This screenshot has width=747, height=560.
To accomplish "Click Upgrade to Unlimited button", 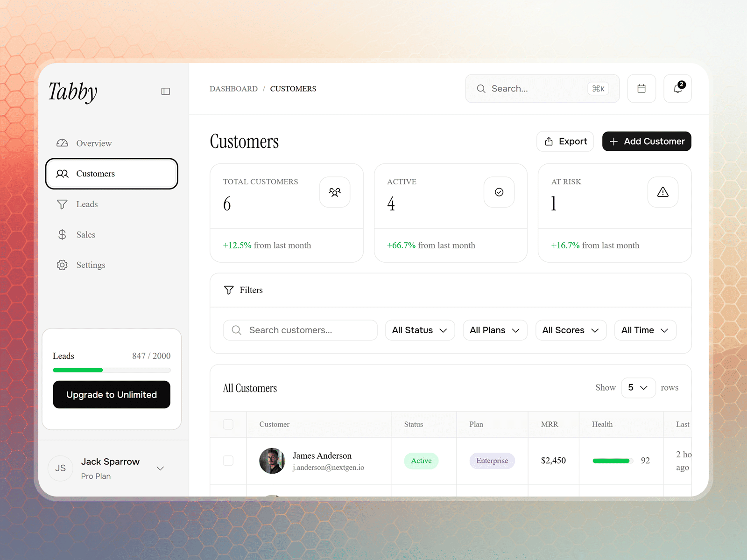I will [112, 395].
